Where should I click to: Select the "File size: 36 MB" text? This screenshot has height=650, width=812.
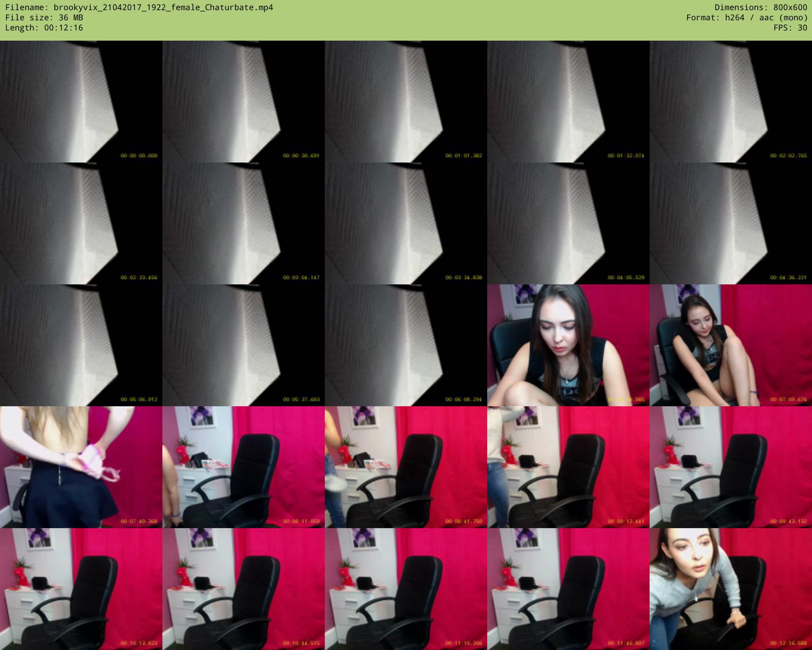44,18
